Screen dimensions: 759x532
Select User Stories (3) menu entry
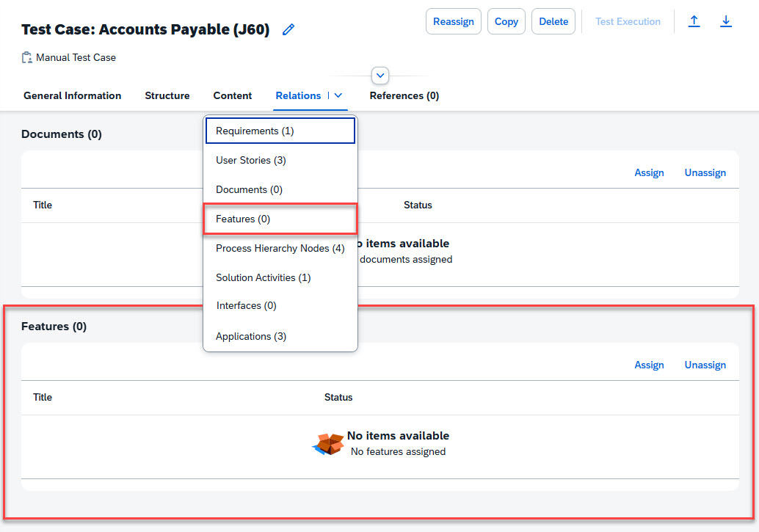[x=280, y=160]
